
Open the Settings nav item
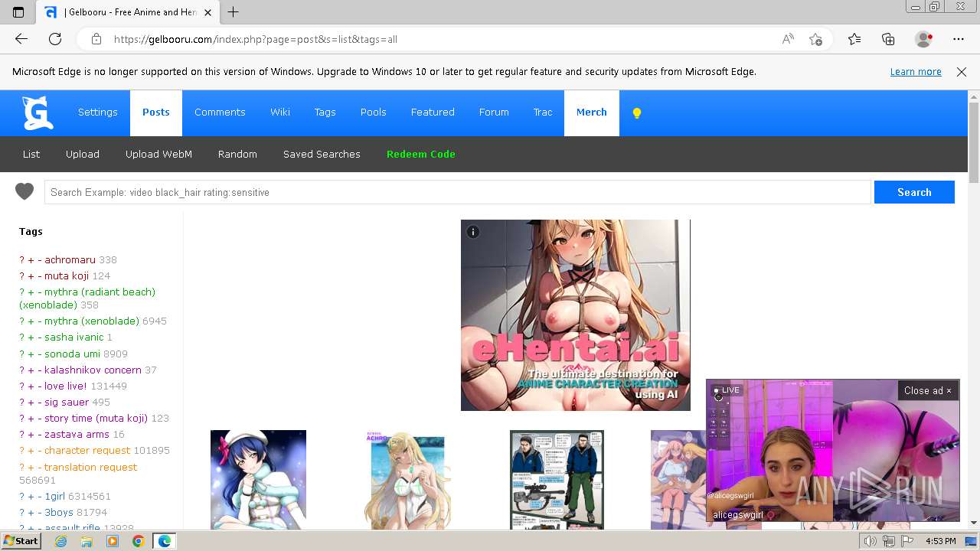(98, 112)
